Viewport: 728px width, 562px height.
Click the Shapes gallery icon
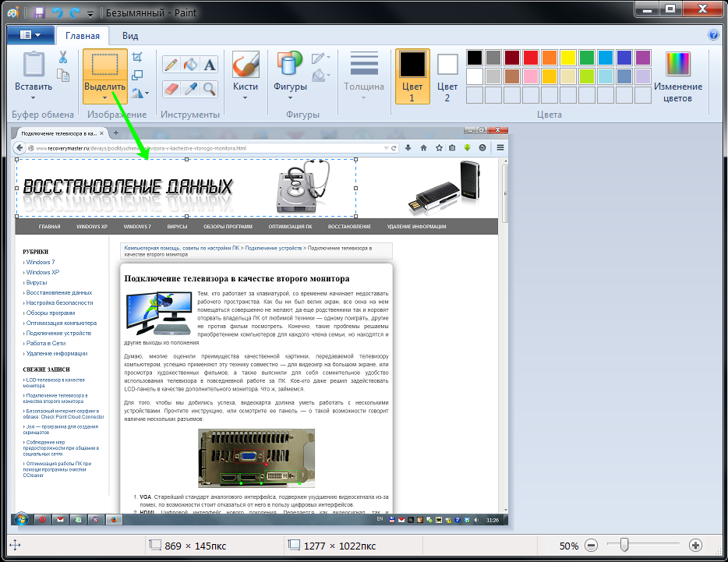(290, 64)
